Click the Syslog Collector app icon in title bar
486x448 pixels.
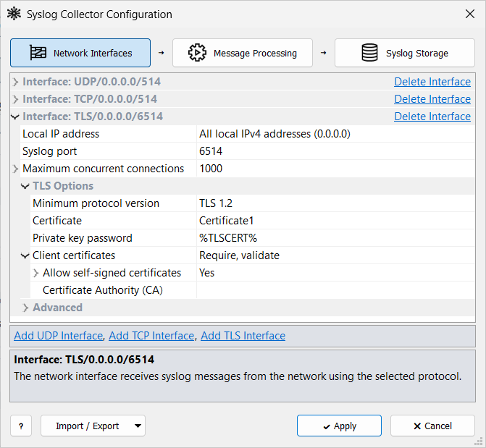[14, 14]
